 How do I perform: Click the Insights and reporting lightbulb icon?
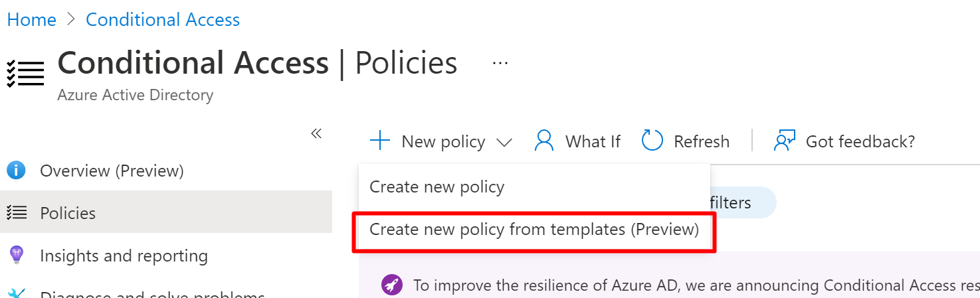pos(16,256)
